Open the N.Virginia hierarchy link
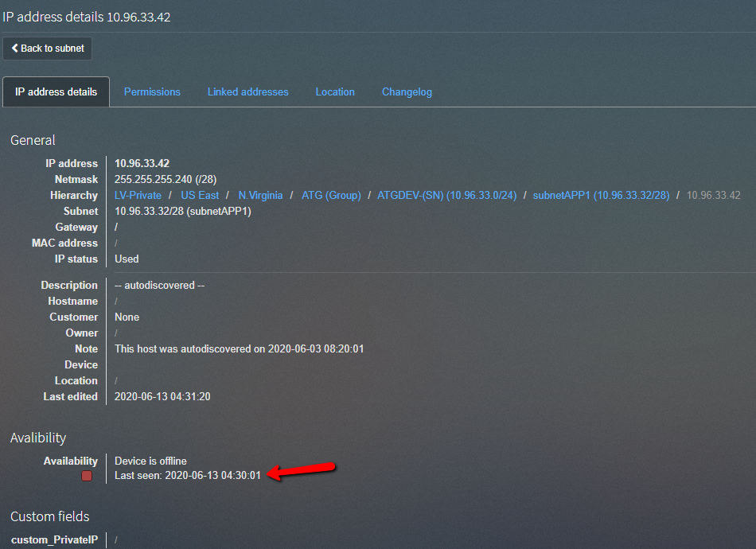The image size is (756, 549). click(x=260, y=195)
